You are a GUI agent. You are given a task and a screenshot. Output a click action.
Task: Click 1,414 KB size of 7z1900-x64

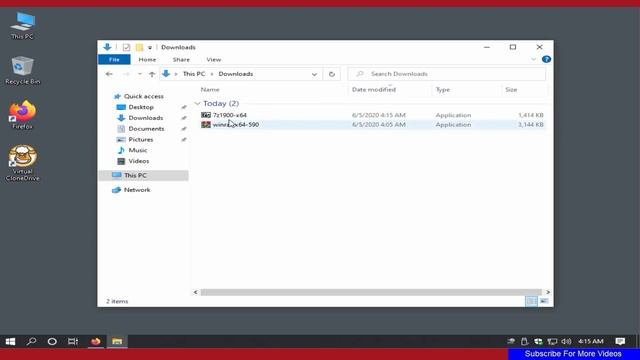tap(530, 115)
